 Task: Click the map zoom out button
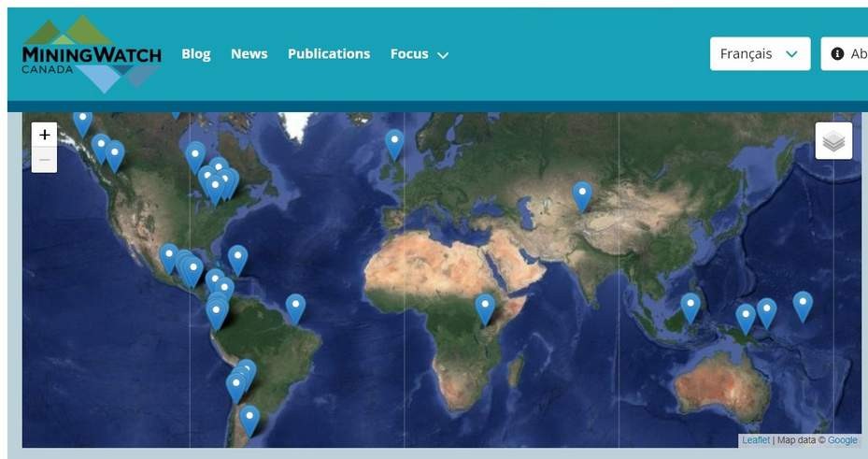[44, 160]
